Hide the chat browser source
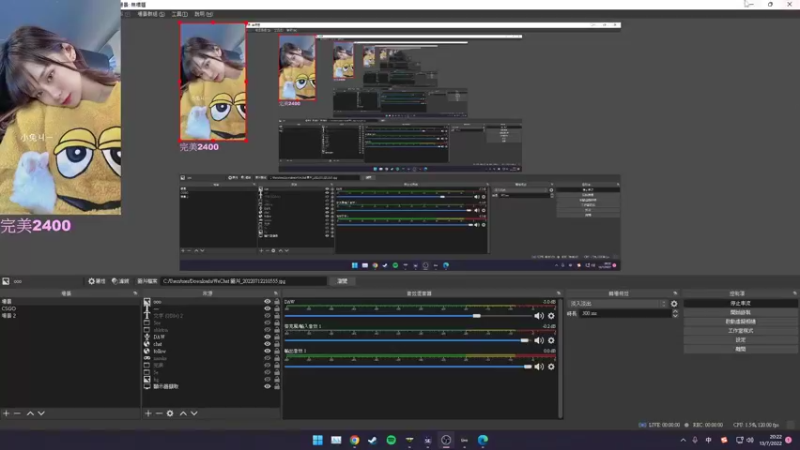This screenshot has height=450, width=800. coord(267,344)
